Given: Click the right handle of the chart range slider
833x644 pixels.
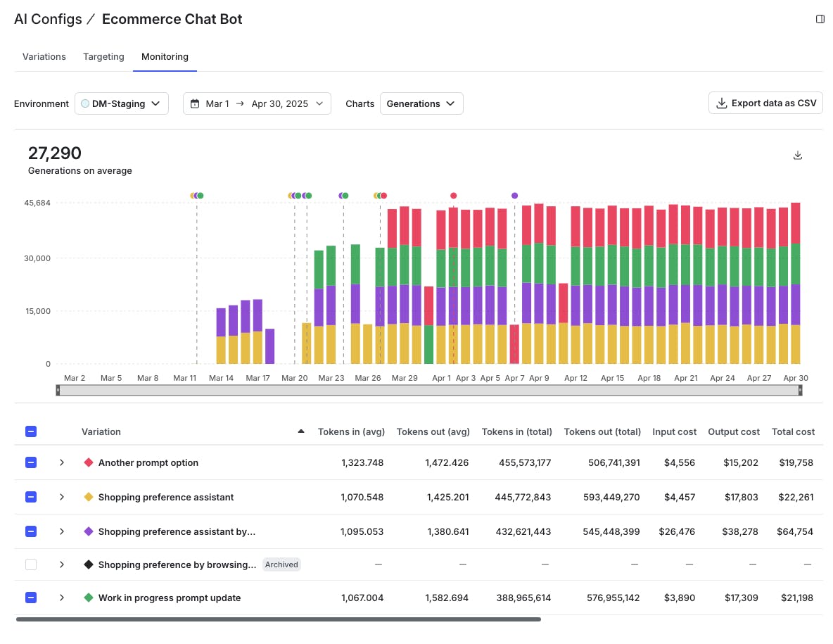Looking at the screenshot, I should coord(799,391).
